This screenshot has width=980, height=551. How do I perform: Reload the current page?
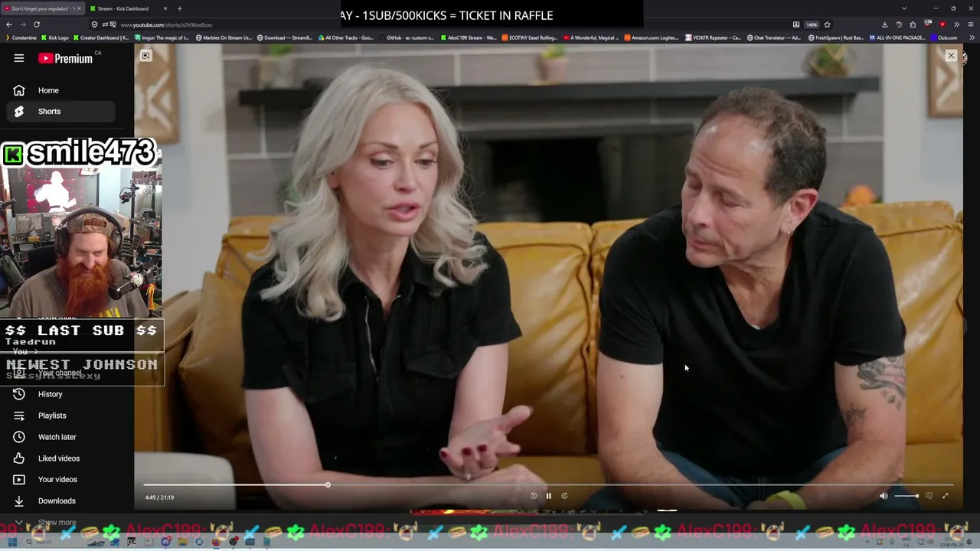click(36, 24)
